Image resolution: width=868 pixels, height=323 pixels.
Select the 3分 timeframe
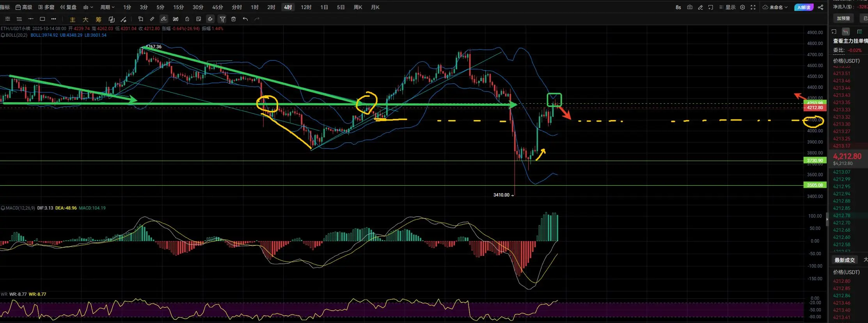144,7
